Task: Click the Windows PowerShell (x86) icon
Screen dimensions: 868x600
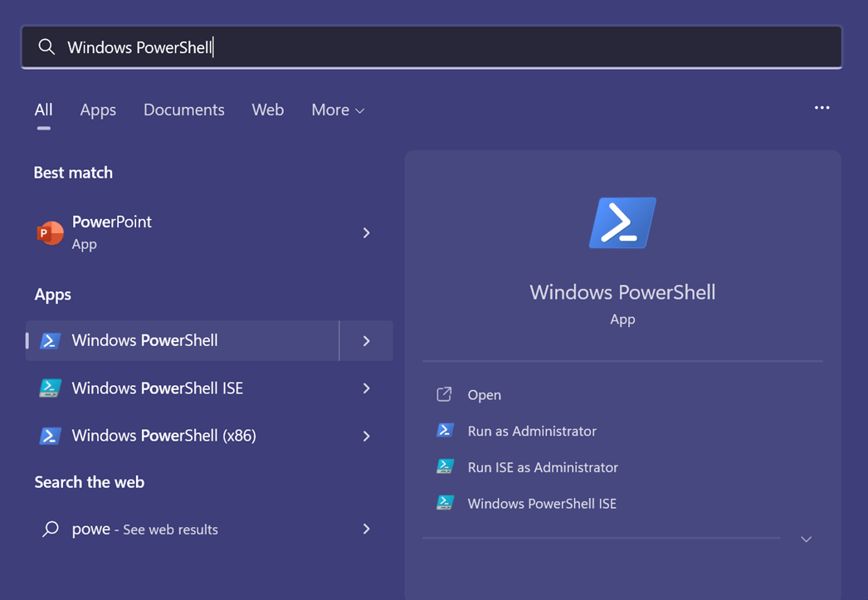Action: coord(50,436)
